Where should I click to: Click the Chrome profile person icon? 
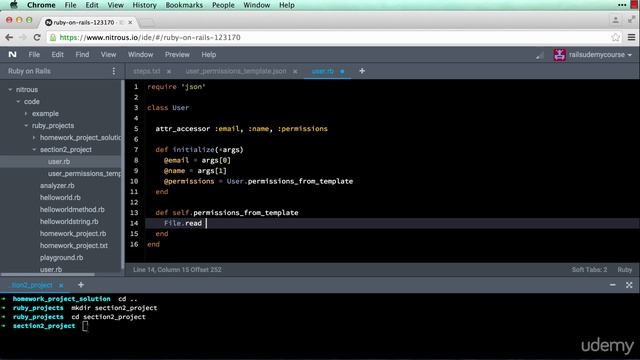[616, 20]
